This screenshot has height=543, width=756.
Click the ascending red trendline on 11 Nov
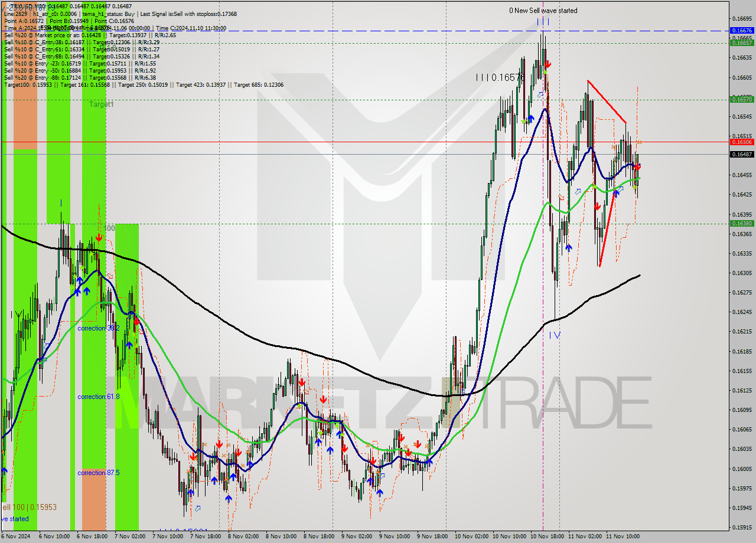608,229
